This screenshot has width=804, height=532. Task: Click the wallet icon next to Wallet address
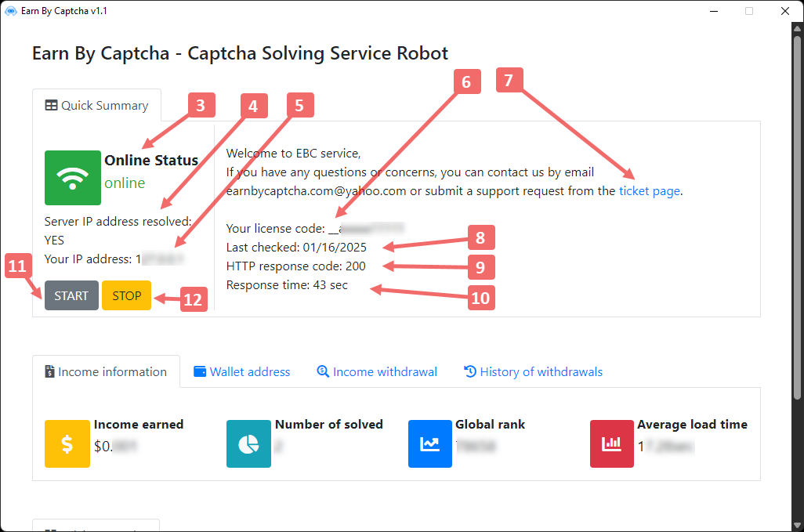(200, 371)
